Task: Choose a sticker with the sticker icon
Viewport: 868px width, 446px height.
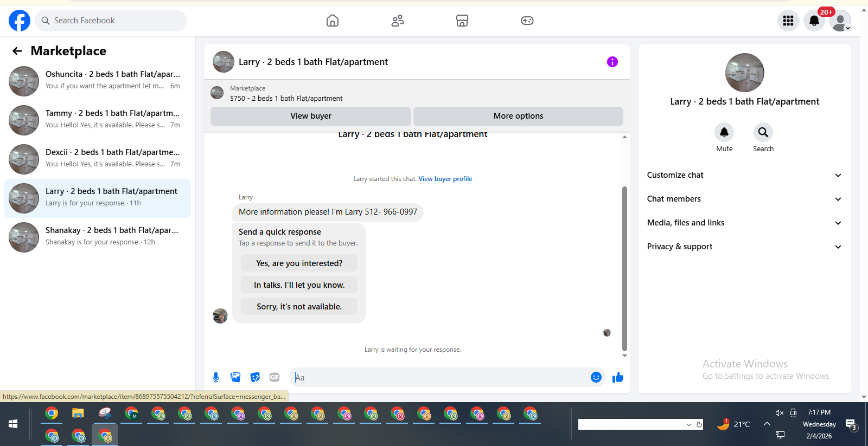Action: [255, 377]
